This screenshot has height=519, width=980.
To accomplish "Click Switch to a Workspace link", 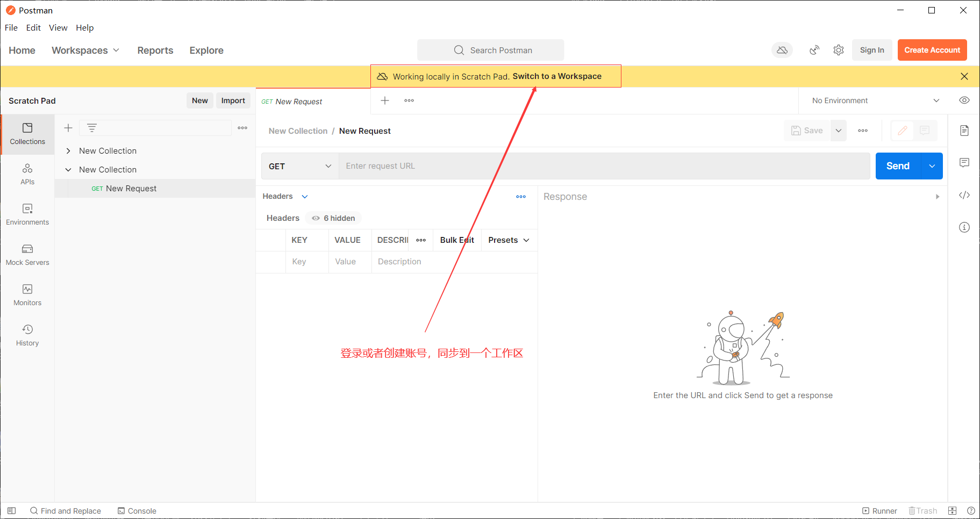I will point(557,76).
